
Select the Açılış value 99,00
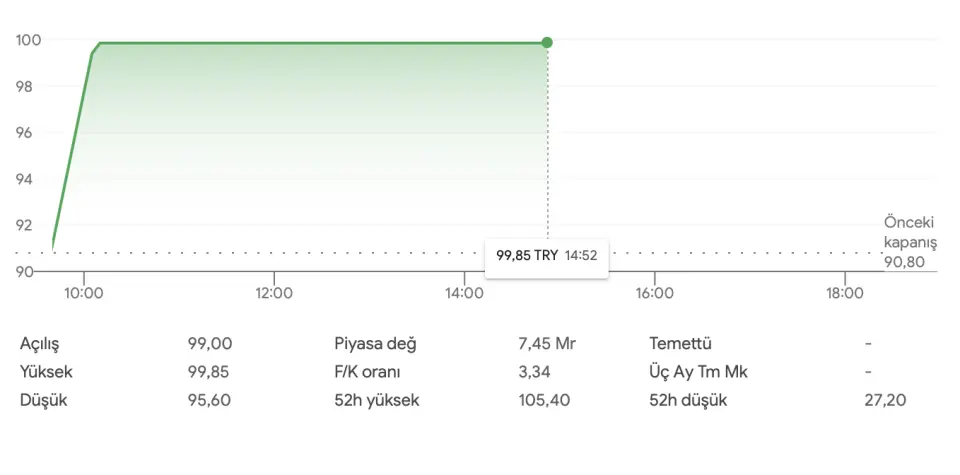208,344
